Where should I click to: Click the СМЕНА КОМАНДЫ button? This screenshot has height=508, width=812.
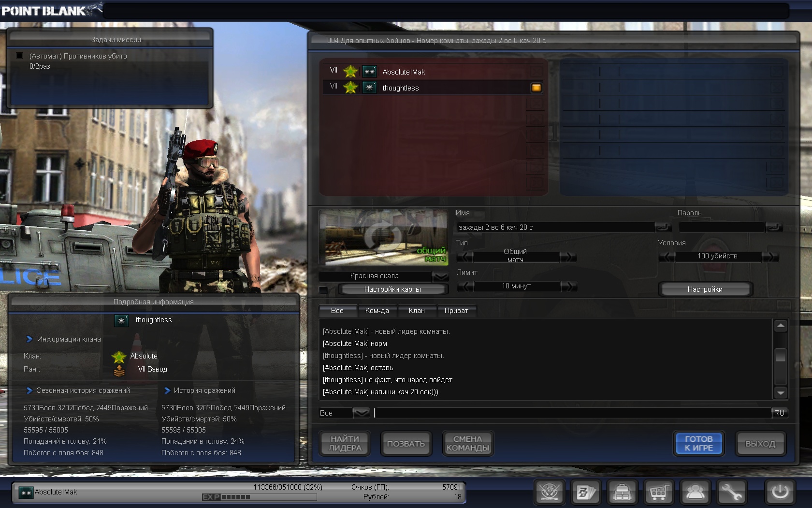pos(467,444)
